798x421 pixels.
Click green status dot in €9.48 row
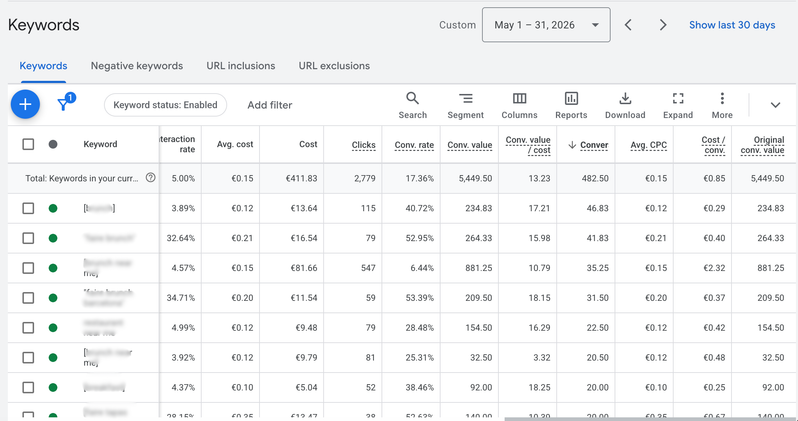(53, 328)
